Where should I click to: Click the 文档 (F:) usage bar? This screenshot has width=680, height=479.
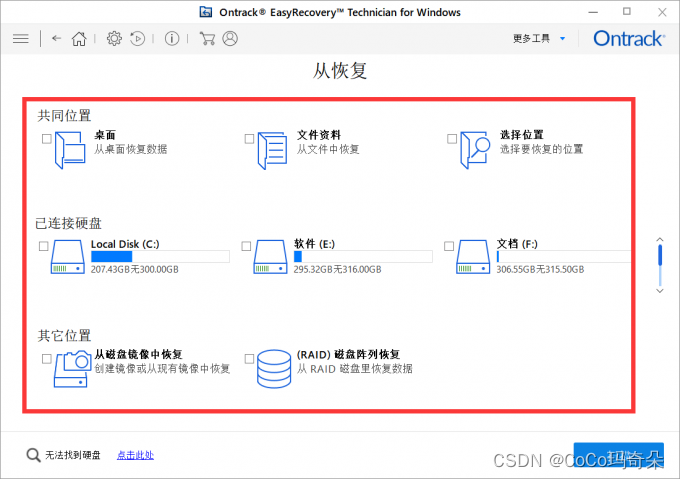pyautogui.click(x=564, y=257)
